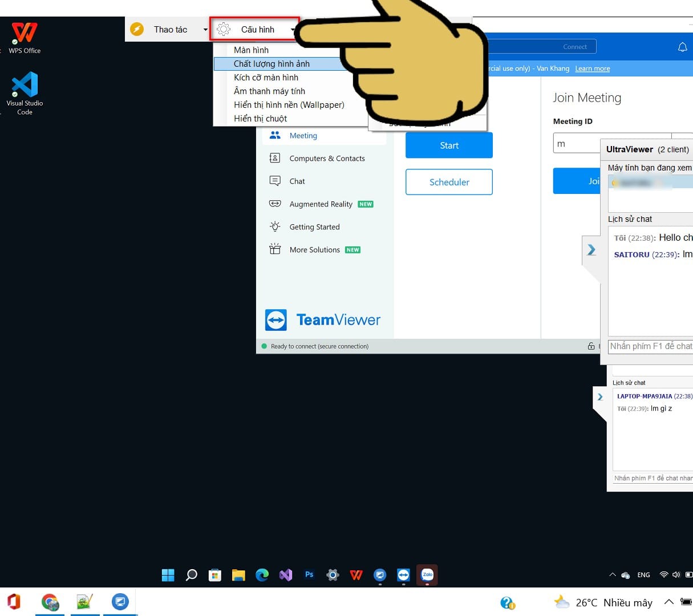Open the Cấu hình dropdown menu
The width and height of the screenshot is (693, 616).
[x=255, y=29]
